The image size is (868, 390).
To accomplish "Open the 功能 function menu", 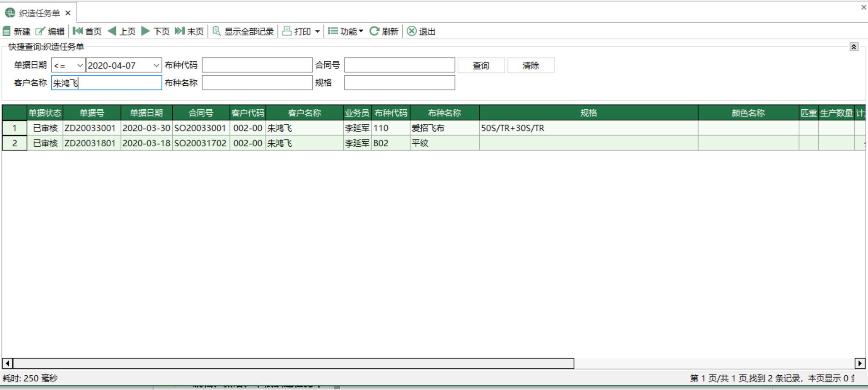I will (x=345, y=31).
